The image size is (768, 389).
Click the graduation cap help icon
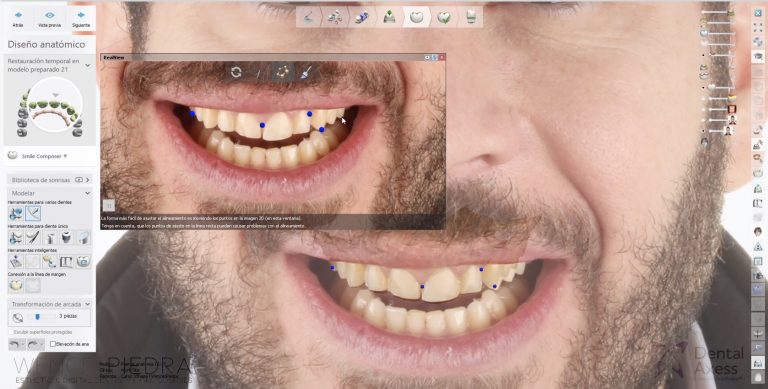click(758, 56)
